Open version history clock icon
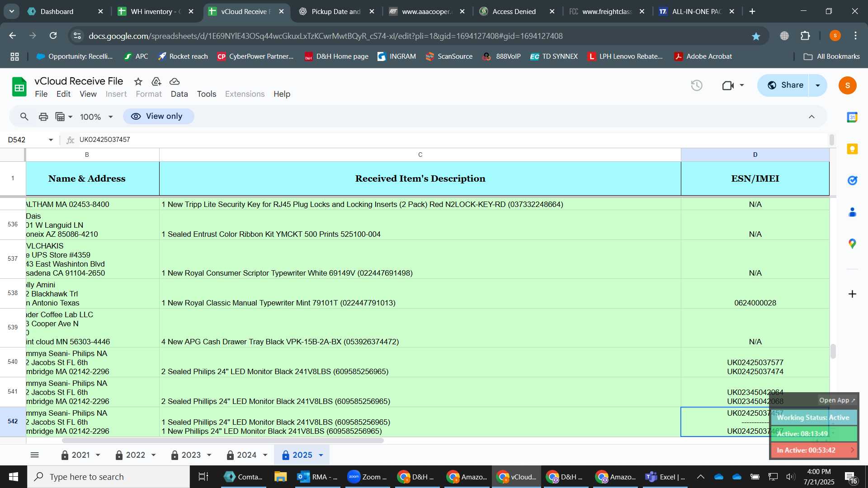 click(697, 85)
